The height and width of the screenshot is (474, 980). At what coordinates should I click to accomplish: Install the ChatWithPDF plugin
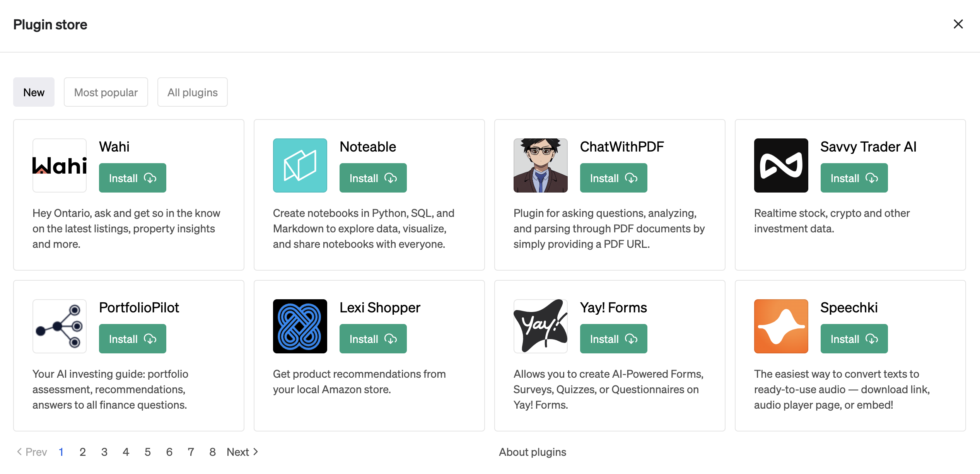pyautogui.click(x=614, y=178)
